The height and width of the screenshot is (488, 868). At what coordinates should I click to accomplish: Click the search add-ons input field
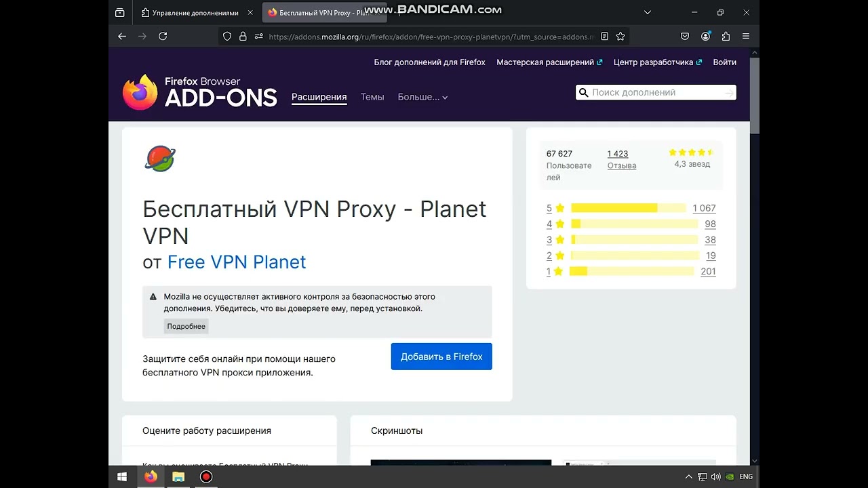(x=656, y=93)
